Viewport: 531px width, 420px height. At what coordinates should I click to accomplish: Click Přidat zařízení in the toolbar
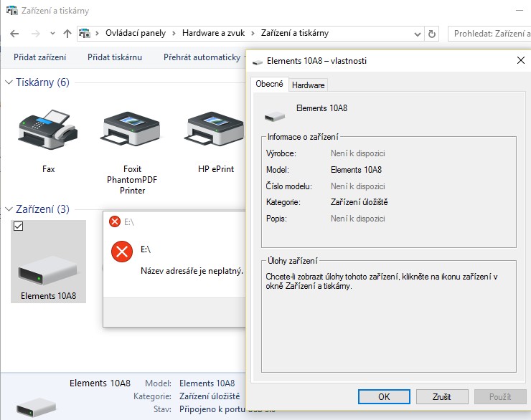tap(40, 57)
